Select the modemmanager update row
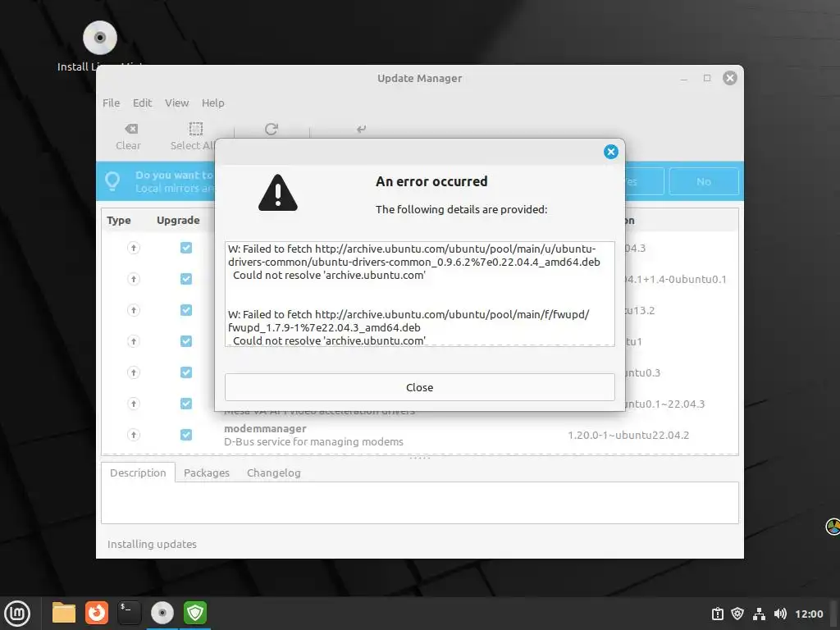840x630 pixels. (419, 435)
